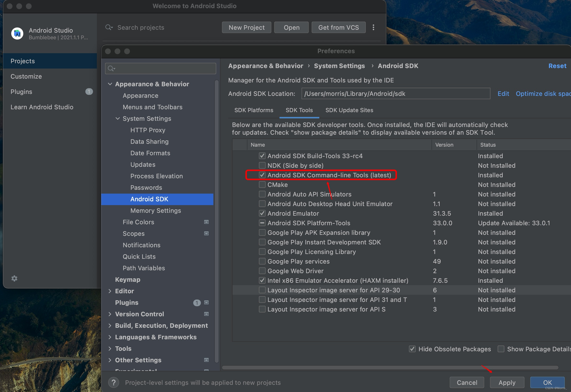Switch to the SDK Platforms tab

tap(254, 110)
